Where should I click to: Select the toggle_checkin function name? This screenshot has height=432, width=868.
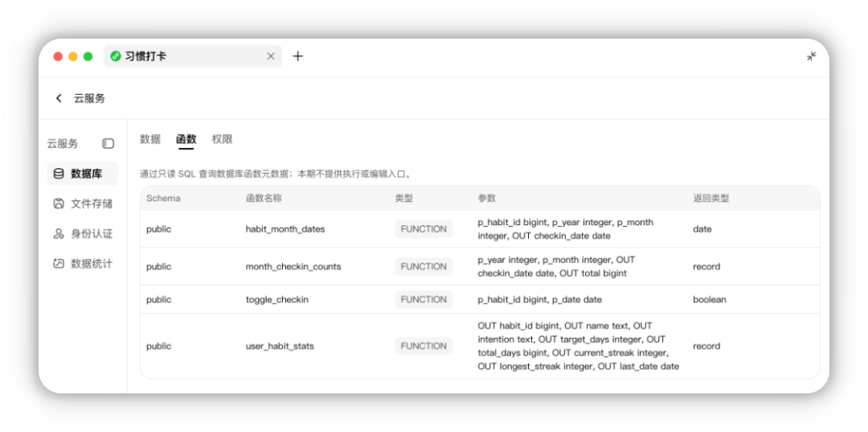coord(276,299)
